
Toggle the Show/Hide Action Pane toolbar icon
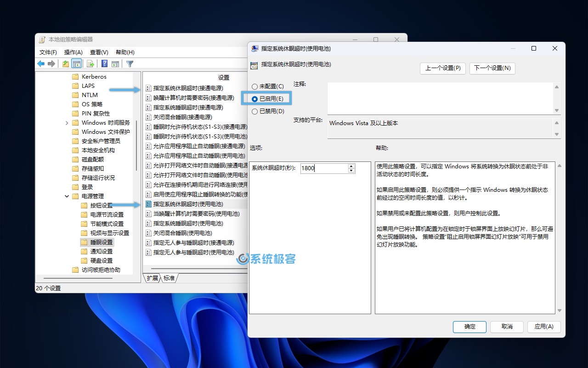115,64
